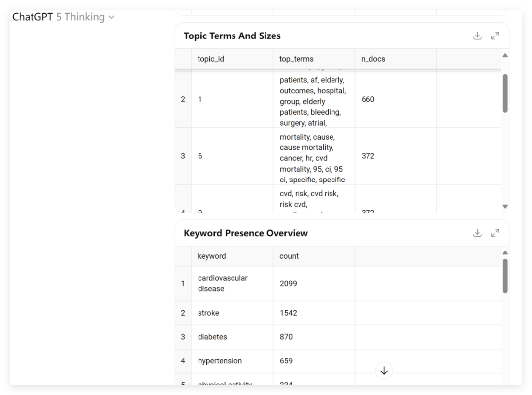532x395 pixels.
Task: Select the cardiovascular disease keyword cell
Action: pos(232,283)
